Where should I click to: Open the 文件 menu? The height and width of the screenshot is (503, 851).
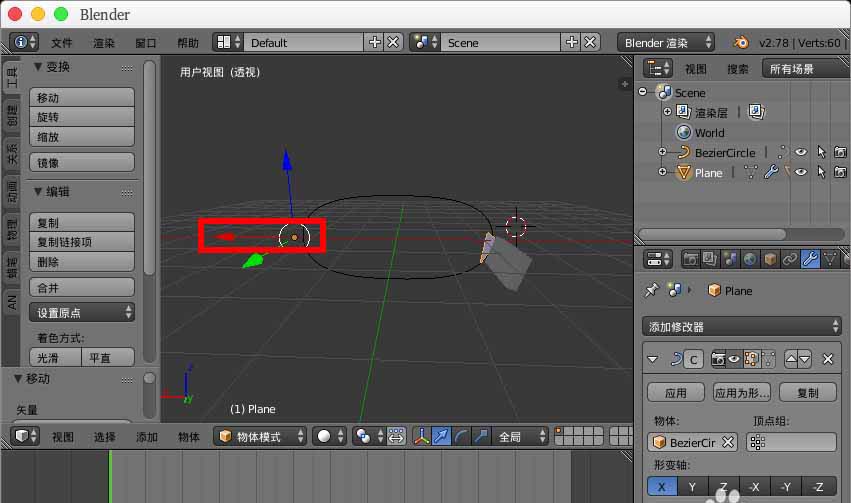click(x=61, y=43)
